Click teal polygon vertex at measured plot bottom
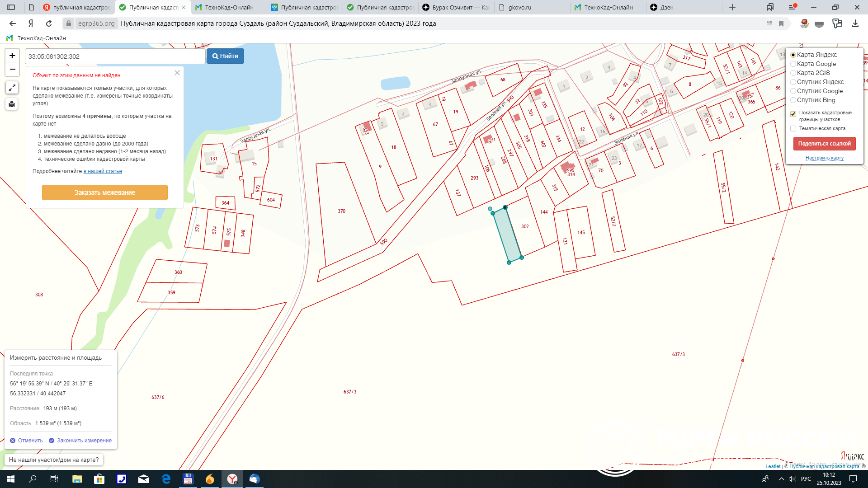 click(509, 263)
